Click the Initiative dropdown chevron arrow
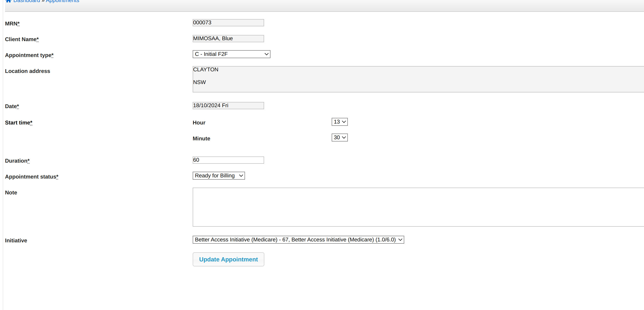 point(400,240)
